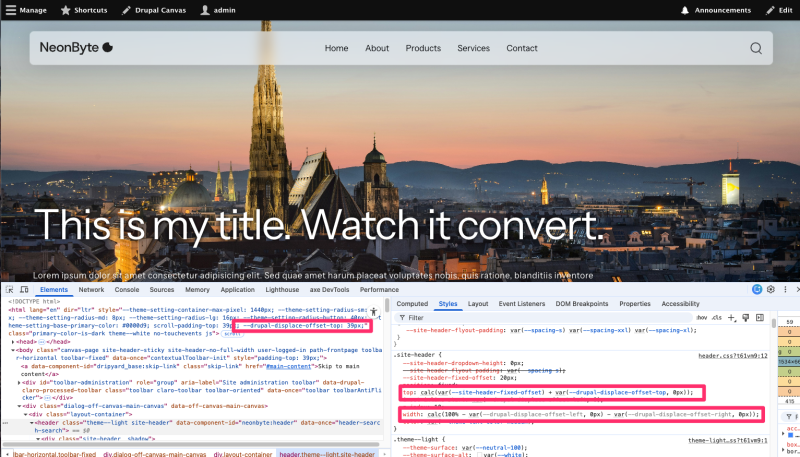Collapse the body element node
The height and width of the screenshot is (457, 800).
coord(13,350)
